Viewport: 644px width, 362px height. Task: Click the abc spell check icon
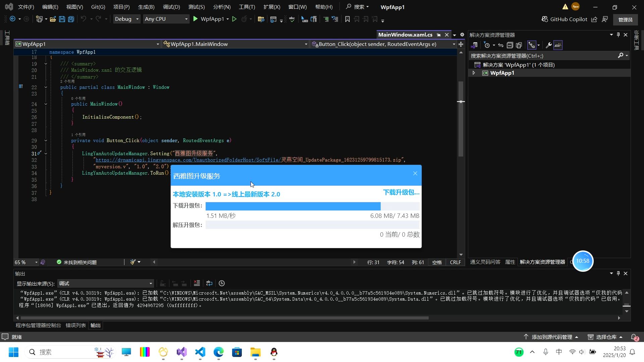(292, 19)
